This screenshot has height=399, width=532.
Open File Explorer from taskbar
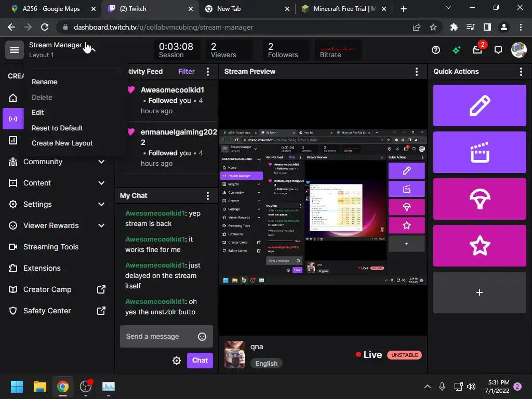coord(39,387)
